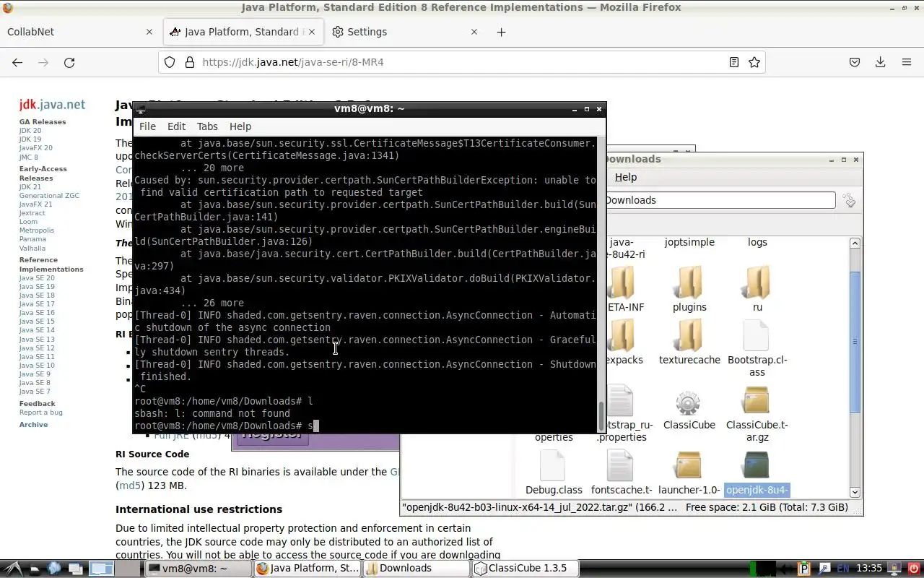
Task: Open the md5 link for source code
Action: tap(130, 486)
